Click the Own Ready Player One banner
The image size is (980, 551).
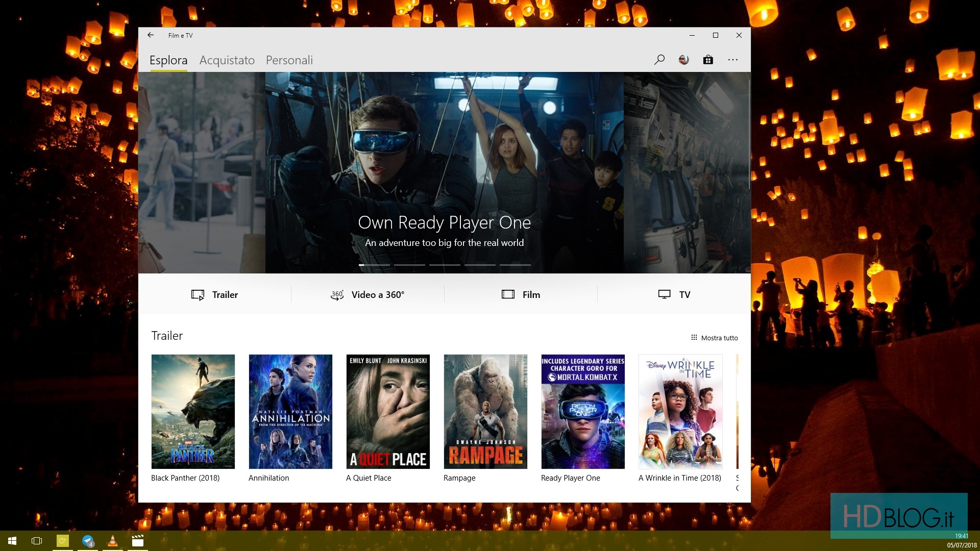(444, 172)
